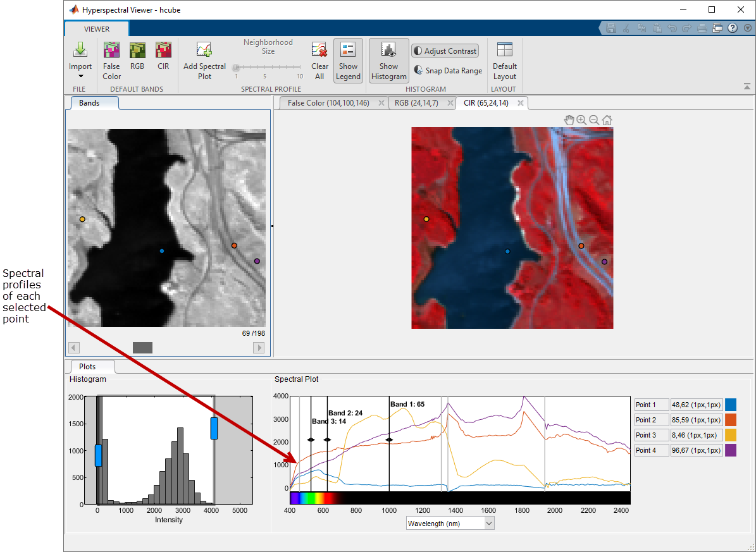Image resolution: width=756 pixels, height=552 pixels.
Task: Switch to the False Color (104,100,146) tab
Action: (x=328, y=103)
